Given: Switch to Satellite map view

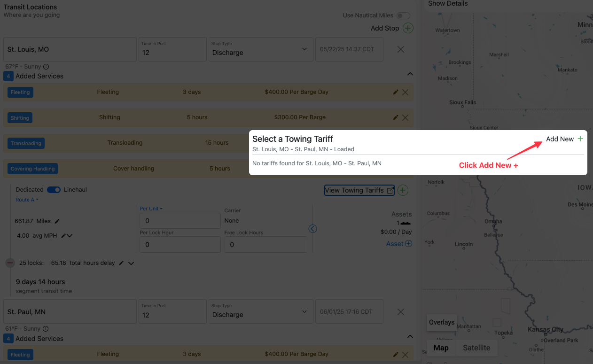Looking at the screenshot, I should coord(476,348).
